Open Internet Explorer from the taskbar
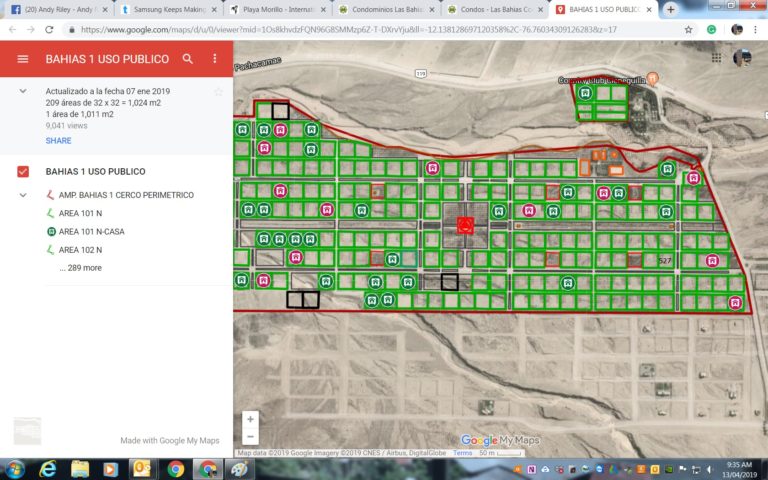The width and height of the screenshot is (768, 480). (48, 469)
